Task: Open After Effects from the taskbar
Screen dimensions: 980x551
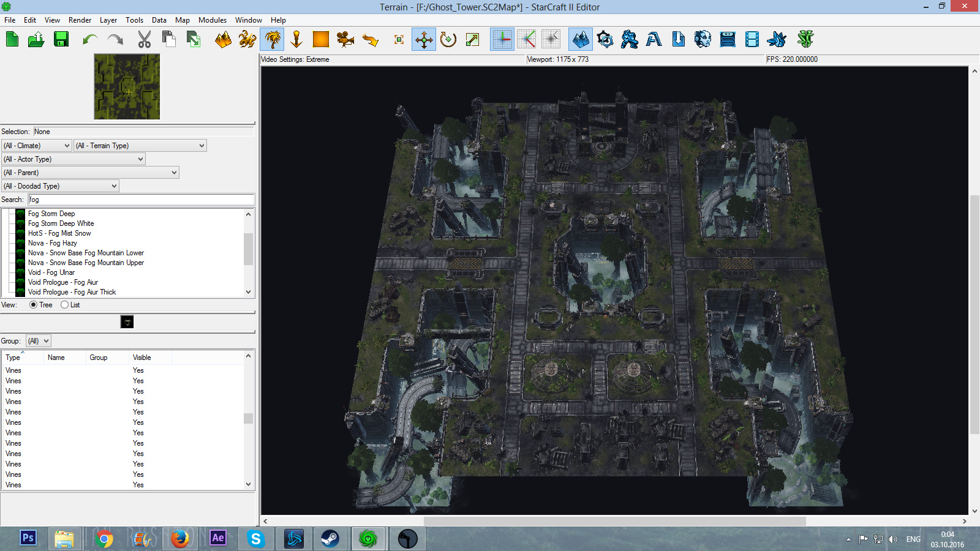Action: click(x=217, y=538)
